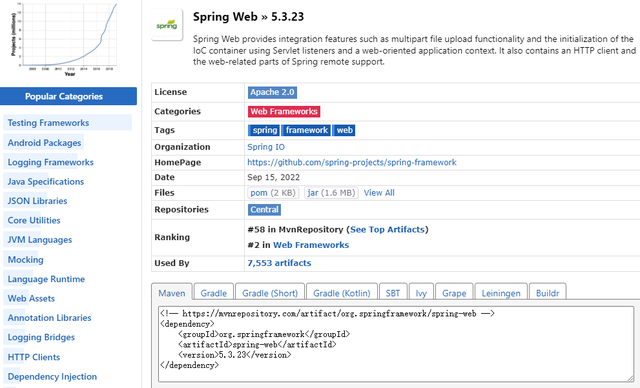Click the Apache 2.0 license badge

[272, 93]
